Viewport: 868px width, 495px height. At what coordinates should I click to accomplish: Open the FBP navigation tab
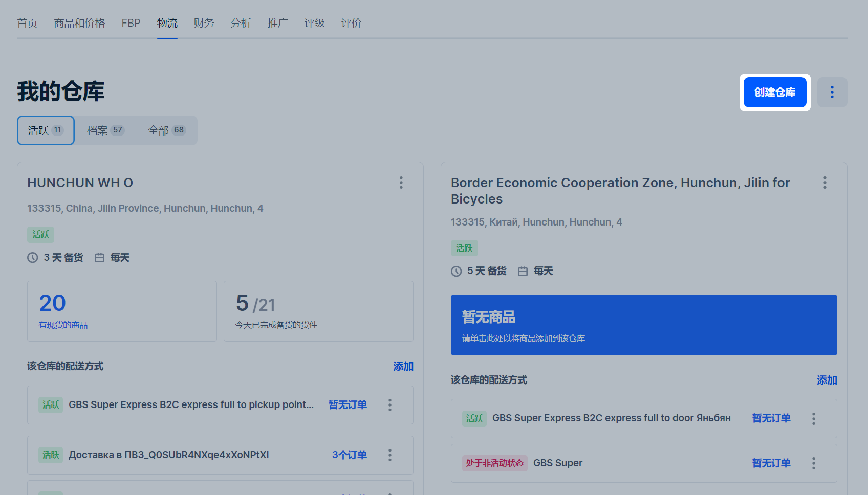tap(131, 23)
